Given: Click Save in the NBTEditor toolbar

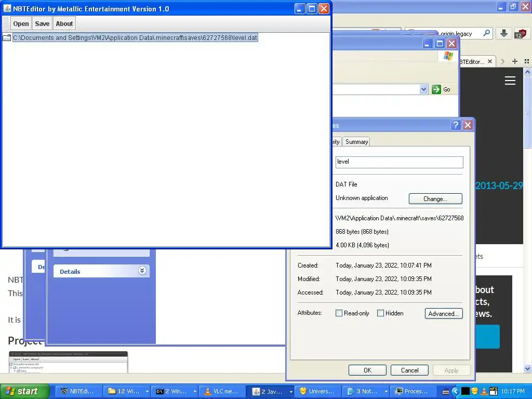Looking at the screenshot, I should click(x=42, y=24).
